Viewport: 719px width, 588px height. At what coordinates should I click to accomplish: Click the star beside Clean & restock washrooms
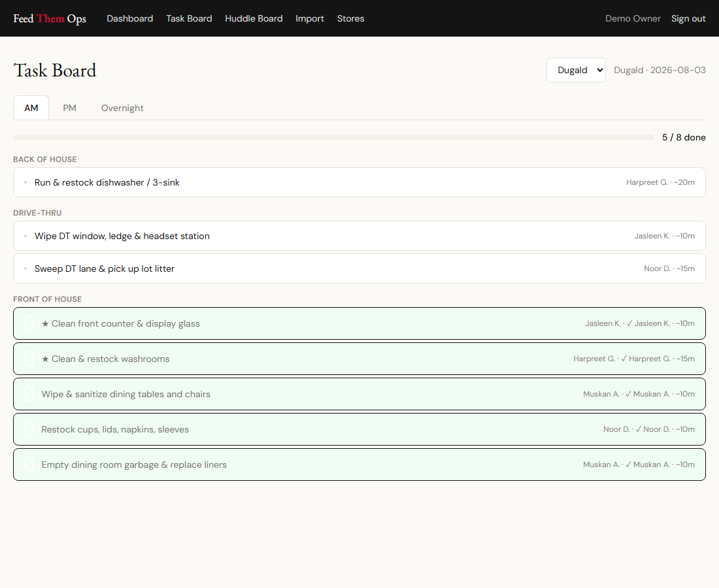click(x=45, y=359)
